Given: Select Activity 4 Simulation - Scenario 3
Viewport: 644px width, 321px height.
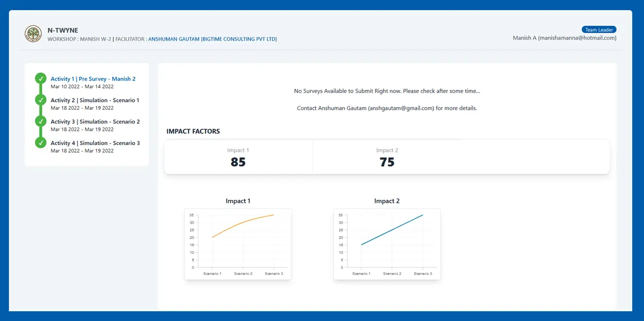Looking at the screenshot, I should click(x=95, y=144).
